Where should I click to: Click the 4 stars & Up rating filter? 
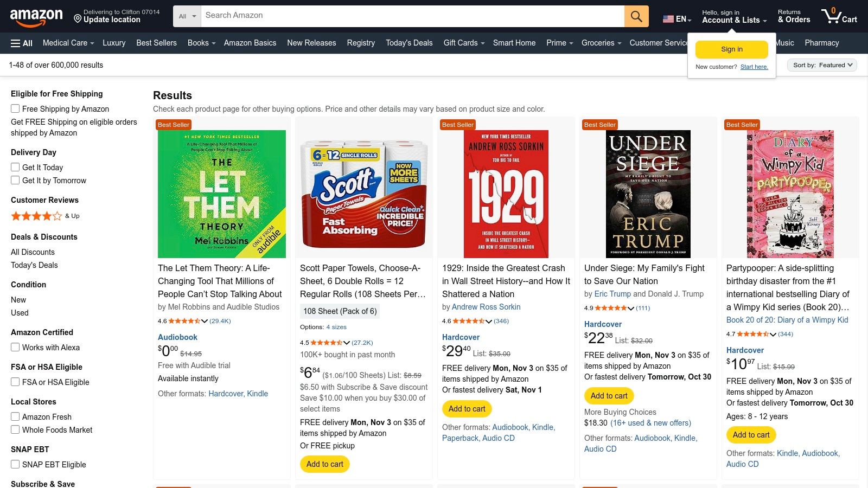point(36,216)
